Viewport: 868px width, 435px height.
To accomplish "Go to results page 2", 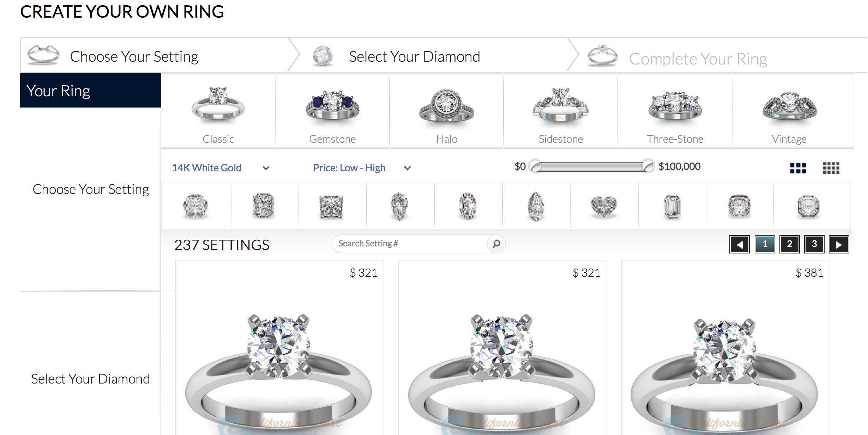I will pos(789,244).
